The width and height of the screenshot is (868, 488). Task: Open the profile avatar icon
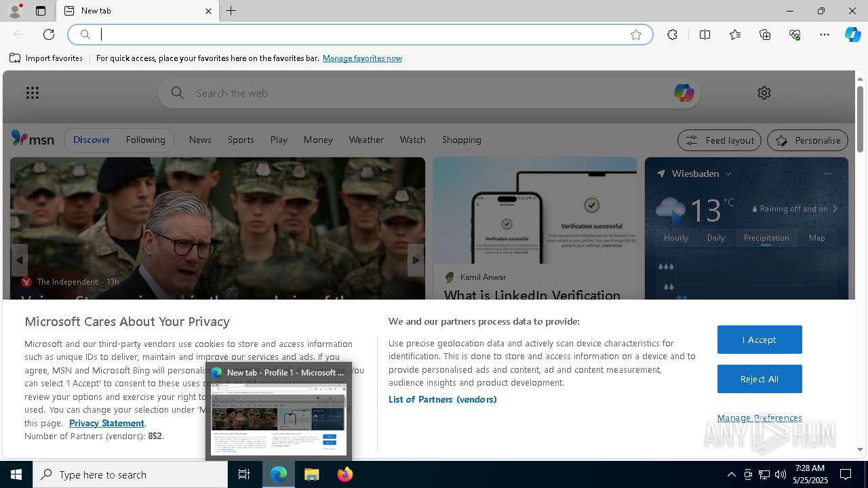(15, 11)
